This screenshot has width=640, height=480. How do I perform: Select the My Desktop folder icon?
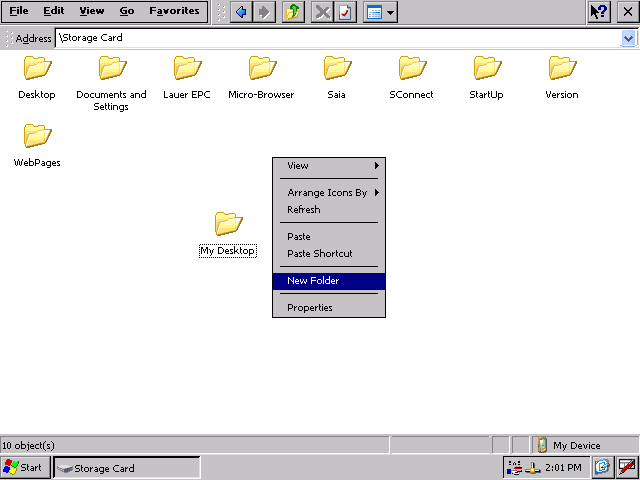tap(229, 223)
